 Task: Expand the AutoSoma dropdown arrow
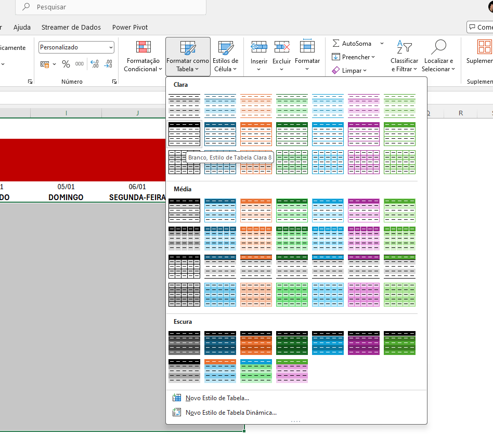coord(382,44)
